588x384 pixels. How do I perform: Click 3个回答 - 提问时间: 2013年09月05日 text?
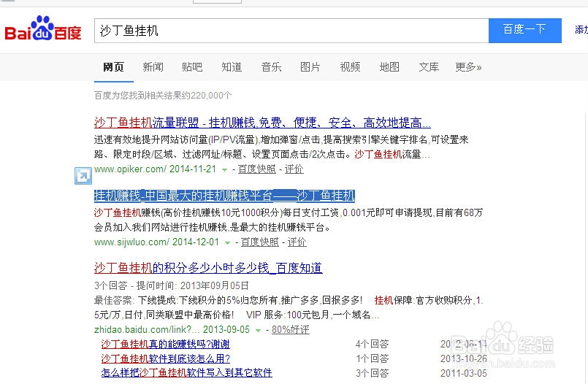point(172,286)
